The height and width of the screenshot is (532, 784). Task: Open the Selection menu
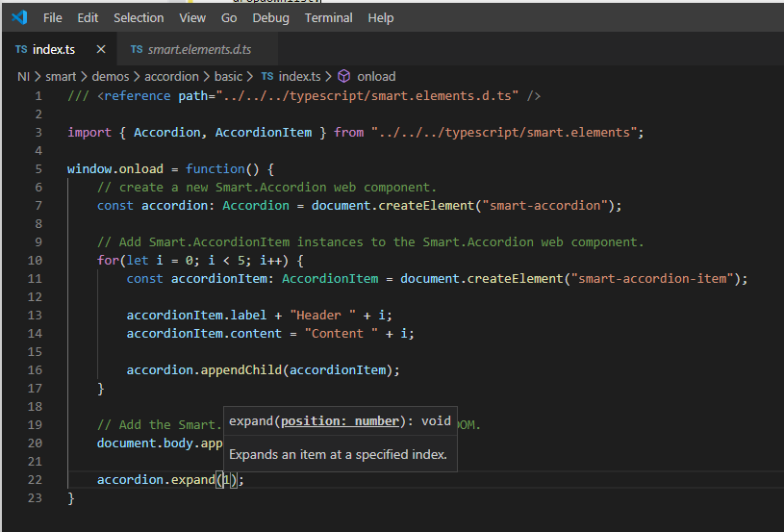point(139,17)
